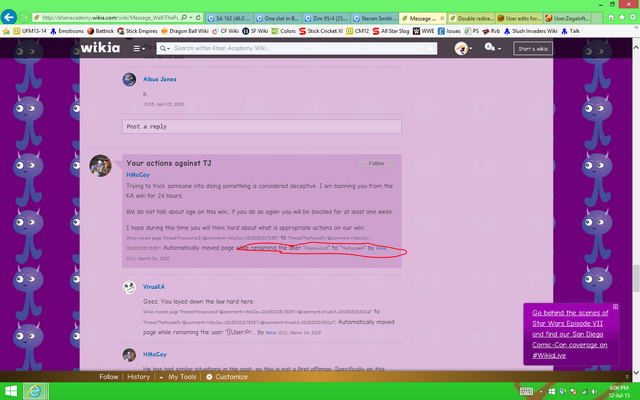Screen dimensions: 640x400
Task: Open the Stick Empires bookmark
Action: point(137,31)
